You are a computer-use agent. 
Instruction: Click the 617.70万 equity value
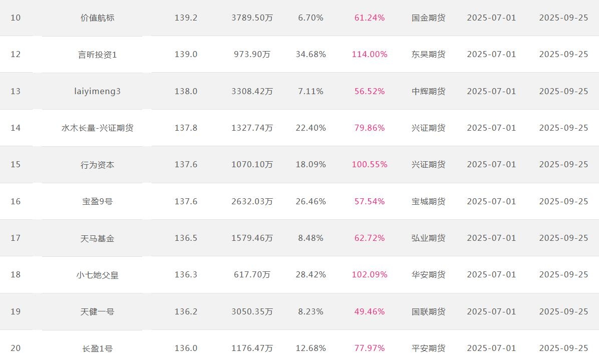252,274
